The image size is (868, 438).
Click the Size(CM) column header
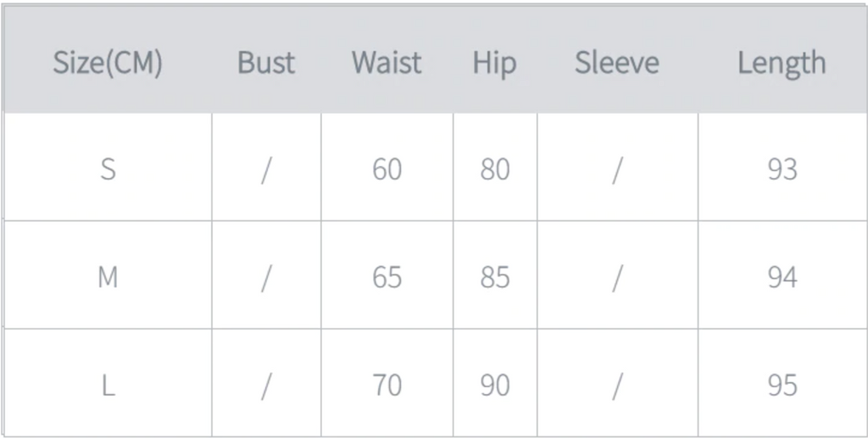(108, 63)
